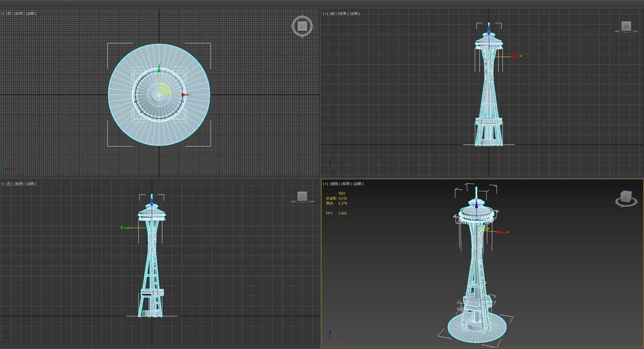Open the [标准] menu in the front viewport
The height and width of the screenshot is (349, 644).
(x=343, y=14)
